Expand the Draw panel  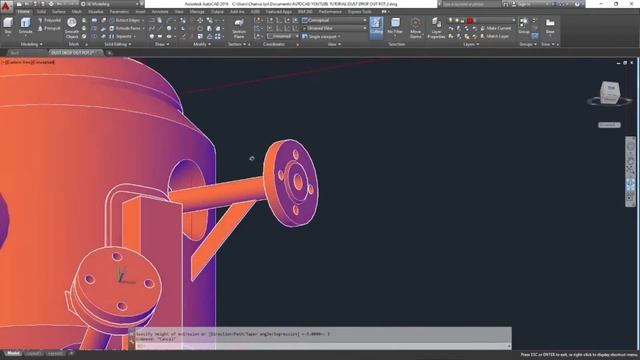coord(162,44)
